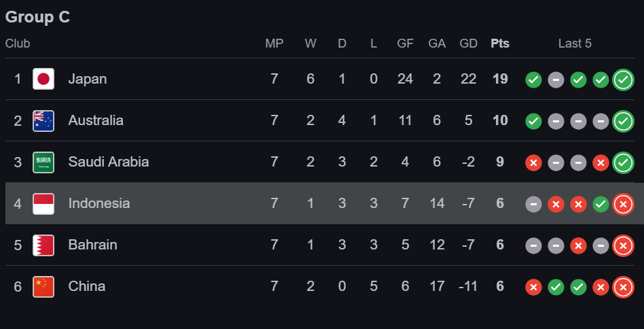The width and height of the screenshot is (644, 329).
Task: Click China's first loss icon in Last 5
Action: coord(533,287)
